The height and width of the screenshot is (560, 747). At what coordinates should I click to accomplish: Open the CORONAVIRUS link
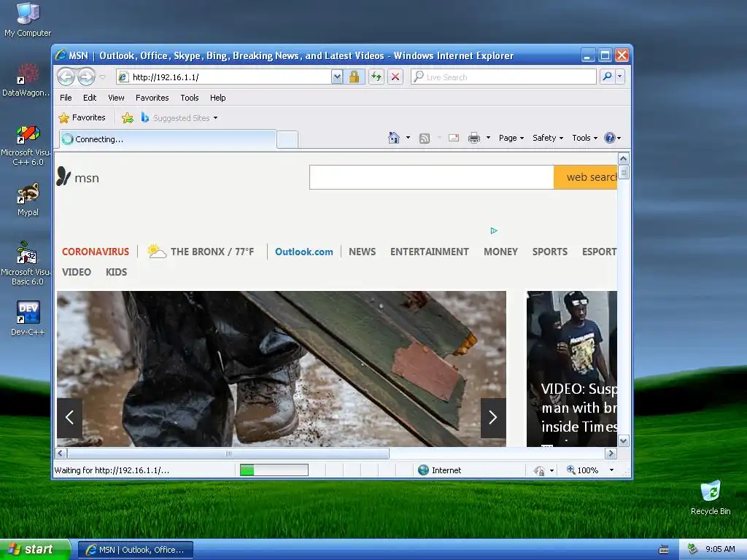tap(96, 252)
